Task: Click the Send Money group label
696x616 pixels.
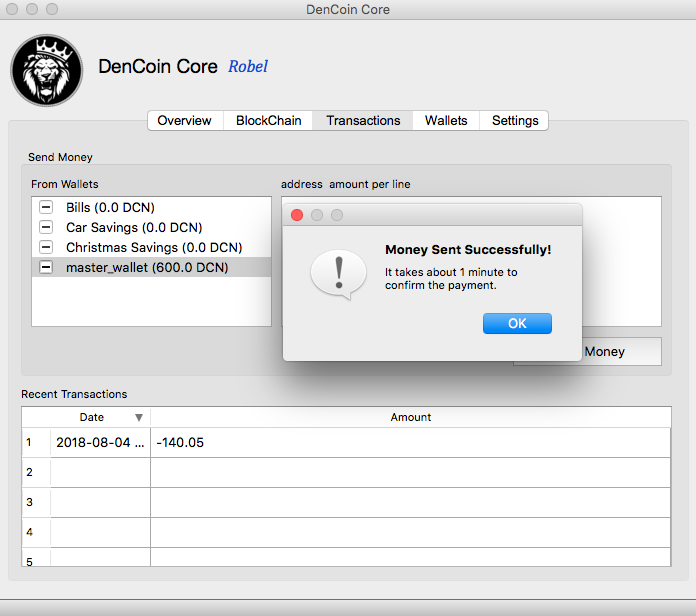Action: click(x=60, y=157)
